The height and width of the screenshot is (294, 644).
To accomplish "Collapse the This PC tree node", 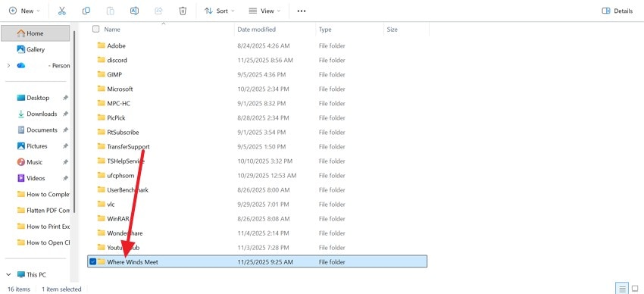I will 8,274.
